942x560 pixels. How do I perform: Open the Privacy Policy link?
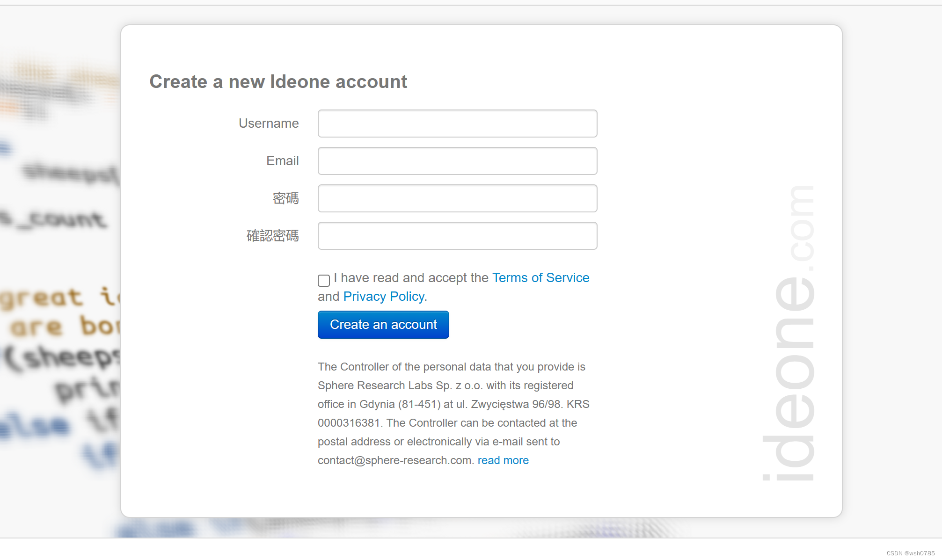pyautogui.click(x=384, y=297)
